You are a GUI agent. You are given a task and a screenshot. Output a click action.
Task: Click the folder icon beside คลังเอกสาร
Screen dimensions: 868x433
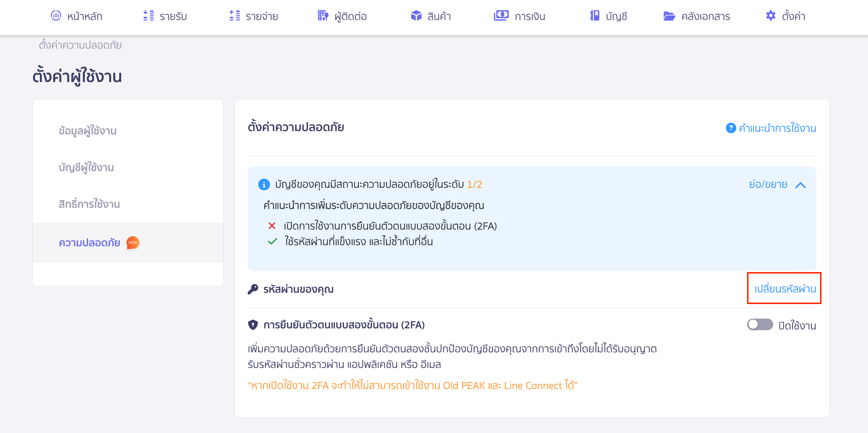click(x=669, y=16)
